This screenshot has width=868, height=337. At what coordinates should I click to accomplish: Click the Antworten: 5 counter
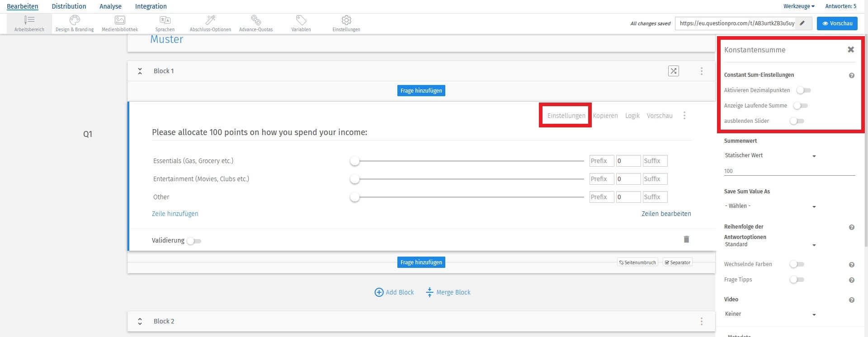tap(840, 6)
